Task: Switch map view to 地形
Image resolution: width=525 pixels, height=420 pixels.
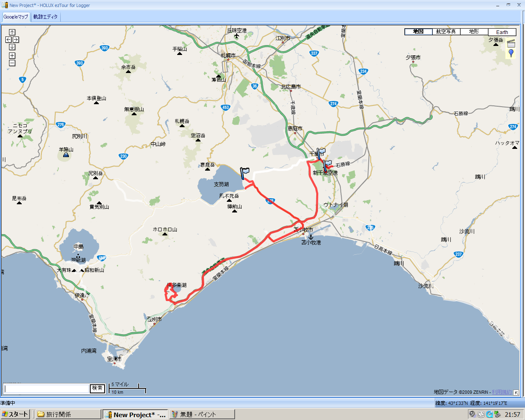Action: [474, 32]
